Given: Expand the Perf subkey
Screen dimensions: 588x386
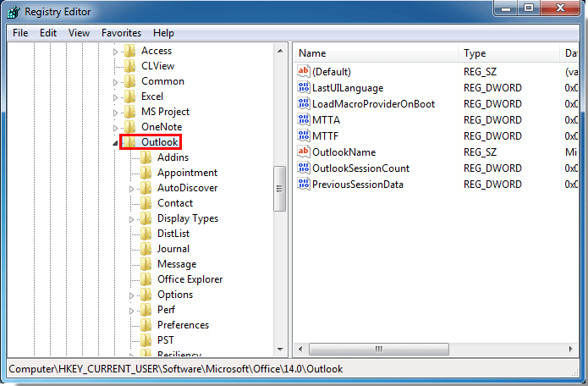Looking at the screenshot, I should click(x=131, y=311).
